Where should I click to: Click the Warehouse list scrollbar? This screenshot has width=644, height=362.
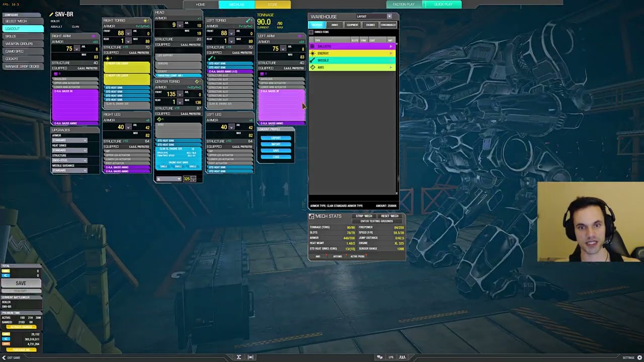396,118
